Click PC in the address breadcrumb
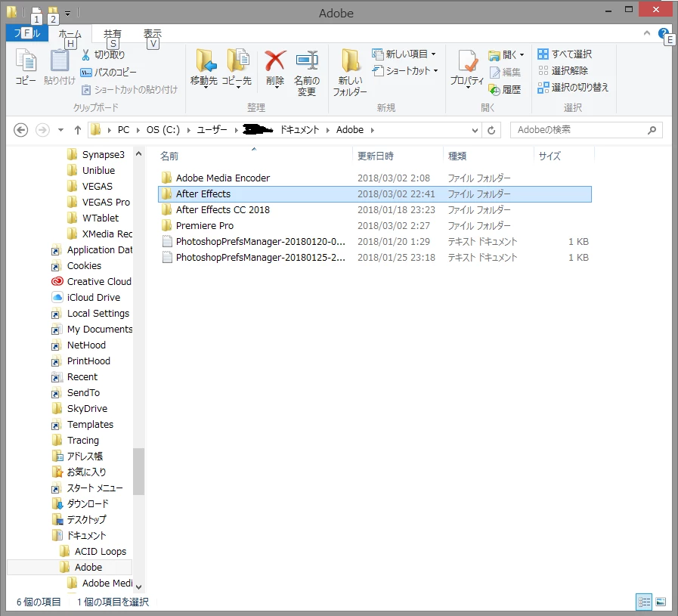This screenshot has width=678, height=616. tap(124, 130)
